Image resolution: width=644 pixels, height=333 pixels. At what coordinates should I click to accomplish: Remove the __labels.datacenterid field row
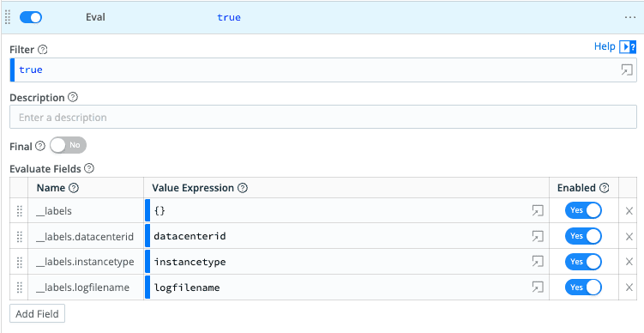point(629,236)
